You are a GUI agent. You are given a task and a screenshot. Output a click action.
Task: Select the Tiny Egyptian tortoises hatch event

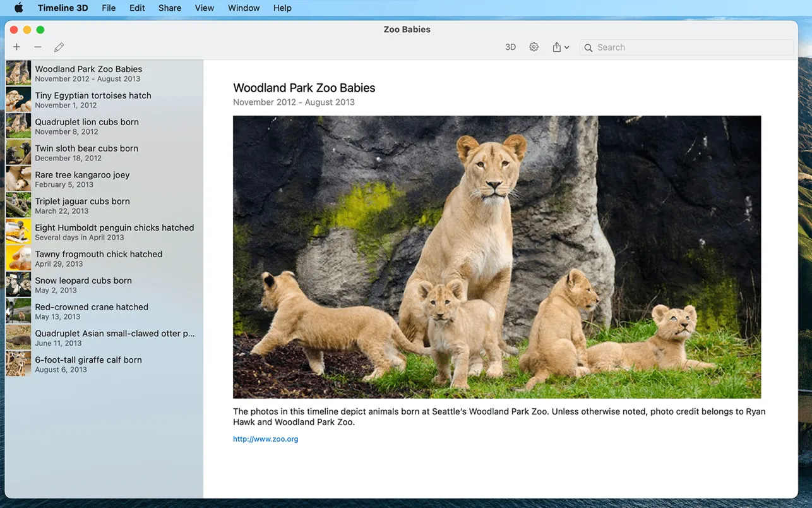101,100
